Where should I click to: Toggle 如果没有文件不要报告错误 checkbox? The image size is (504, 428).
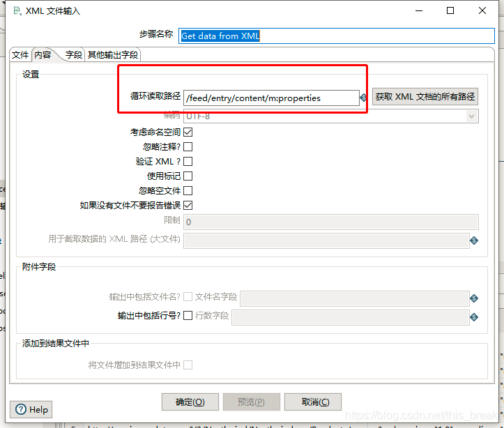[188, 206]
